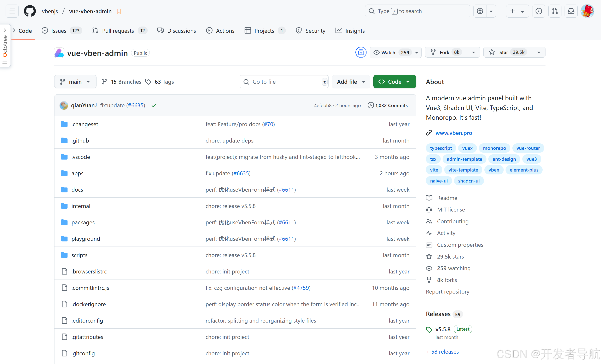The height and width of the screenshot is (364, 601).
Task: Open the notifications inbox icon
Action: coord(571,11)
